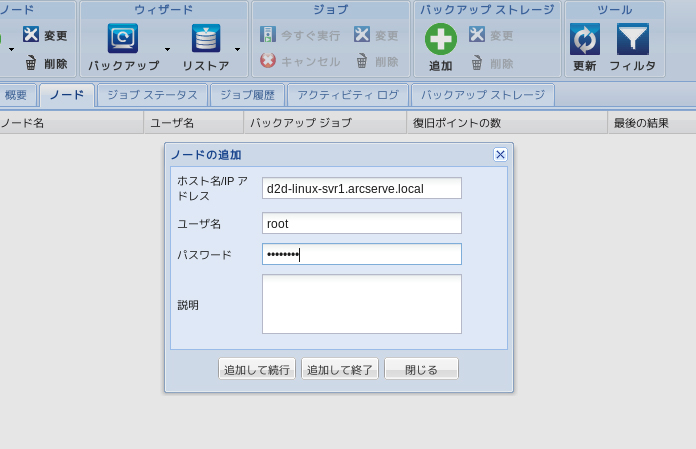The width and height of the screenshot is (696, 449).
Task: Click the フィルタ funnel tool icon
Action: (x=633, y=39)
